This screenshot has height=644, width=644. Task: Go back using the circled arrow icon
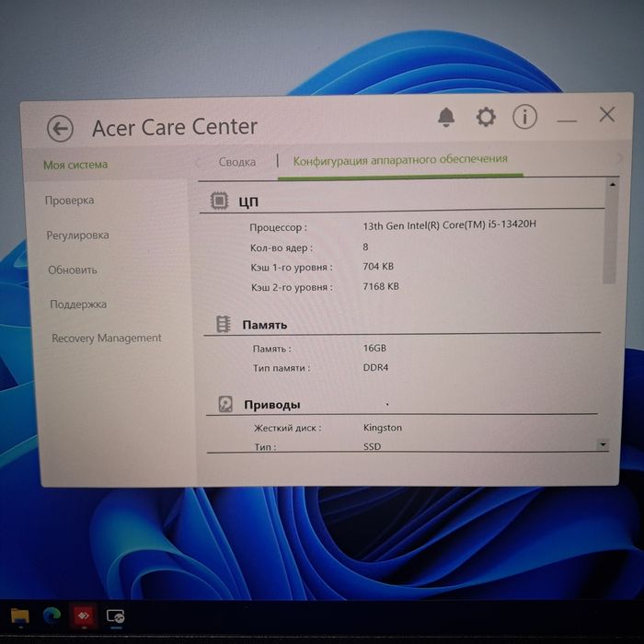pyautogui.click(x=60, y=129)
